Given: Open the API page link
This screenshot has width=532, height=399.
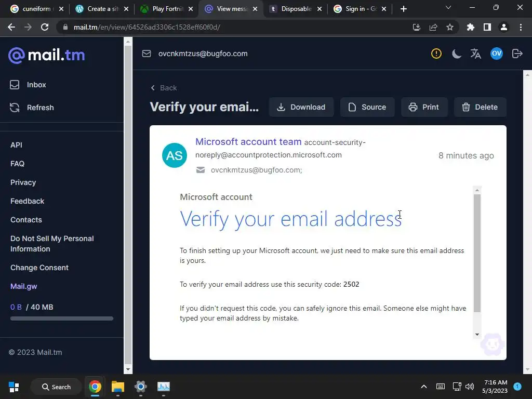Looking at the screenshot, I should pos(16,145).
